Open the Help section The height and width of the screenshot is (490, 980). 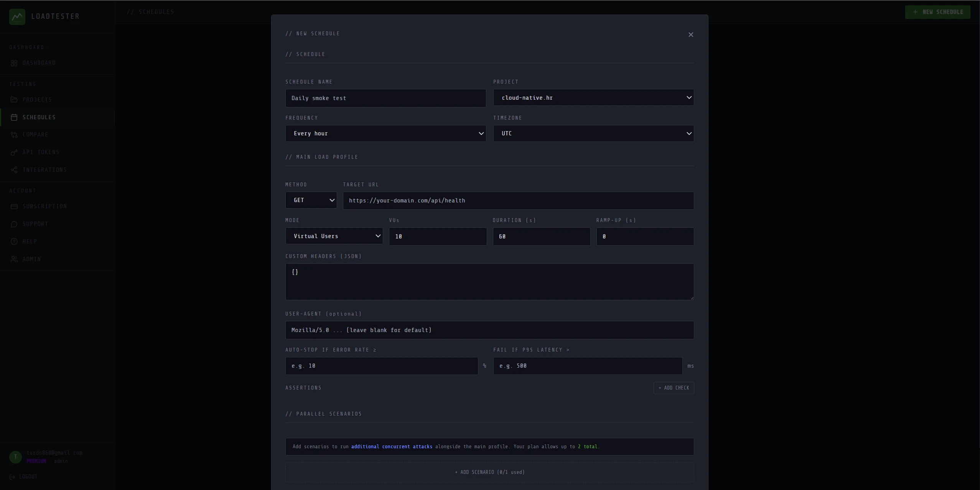[x=29, y=242]
